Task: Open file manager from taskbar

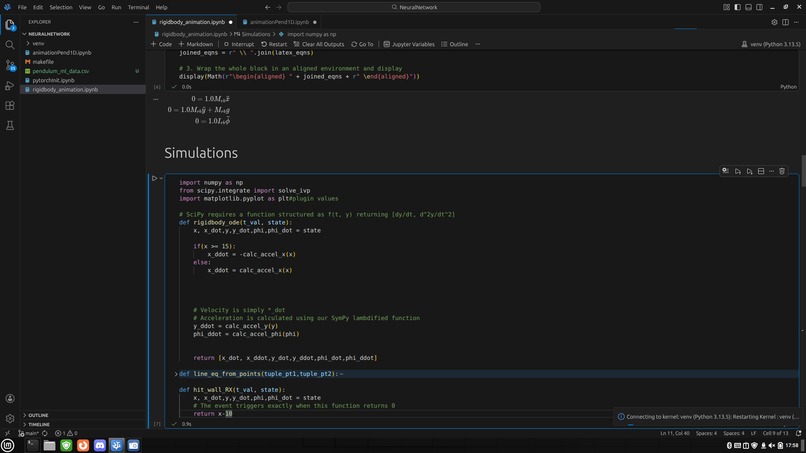Action: pyautogui.click(x=49, y=445)
